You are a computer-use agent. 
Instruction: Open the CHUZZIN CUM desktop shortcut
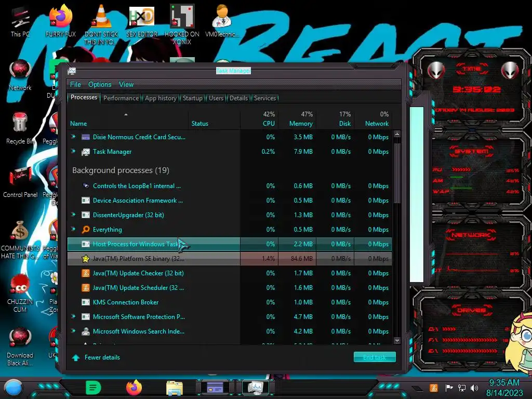click(x=20, y=293)
